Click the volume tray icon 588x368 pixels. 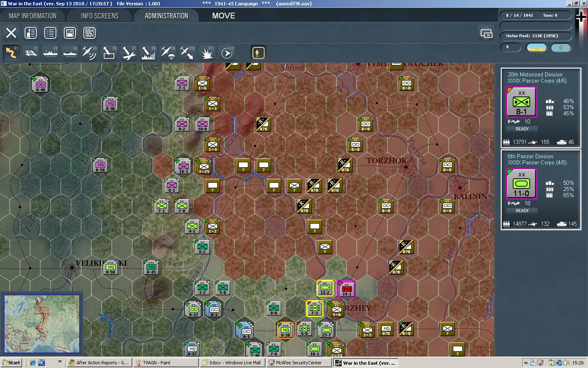click(566, 363)
